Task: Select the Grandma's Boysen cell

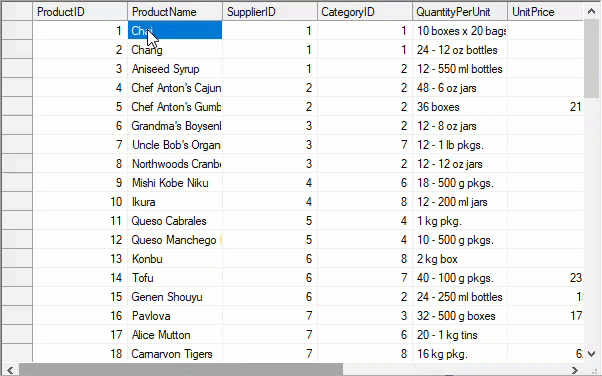Action: [x=175, y=126]
